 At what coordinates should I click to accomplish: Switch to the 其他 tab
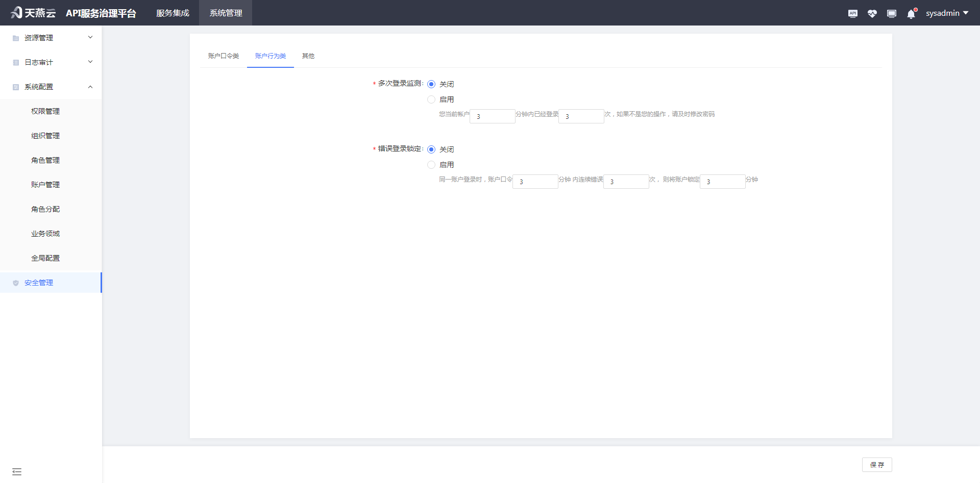(x=308, y=56)
